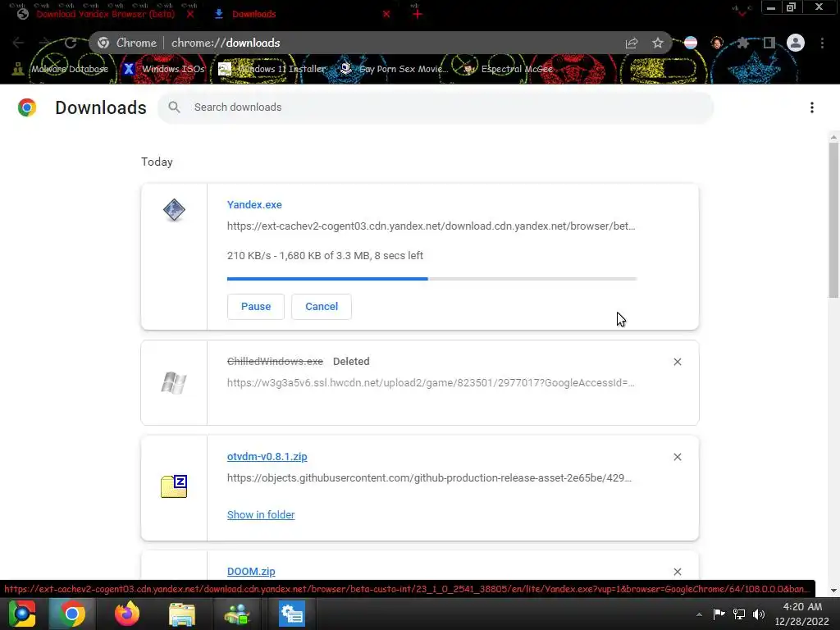This screenshot has width=840, height=630.
Task: Click scrollbar down arrow
Action: click(833, 591)
